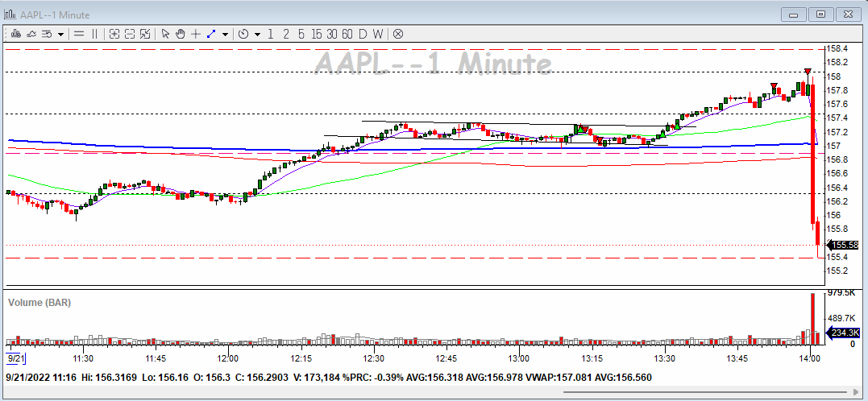Open the indicators line-chart icon

coord(31,34)
